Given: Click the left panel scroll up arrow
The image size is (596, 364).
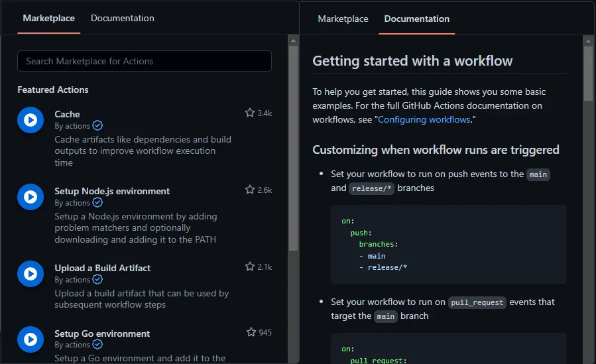Looking at the screenshot, I should click(x=293, y=40).
